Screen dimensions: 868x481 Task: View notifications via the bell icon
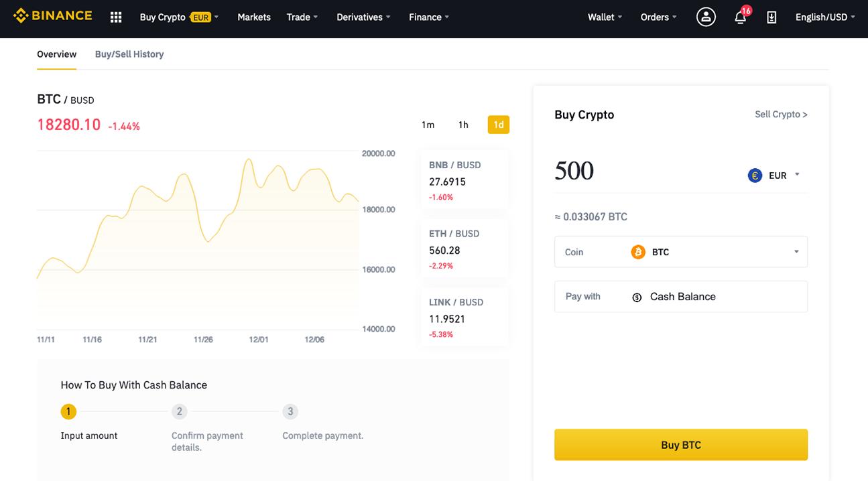[740, 17]
